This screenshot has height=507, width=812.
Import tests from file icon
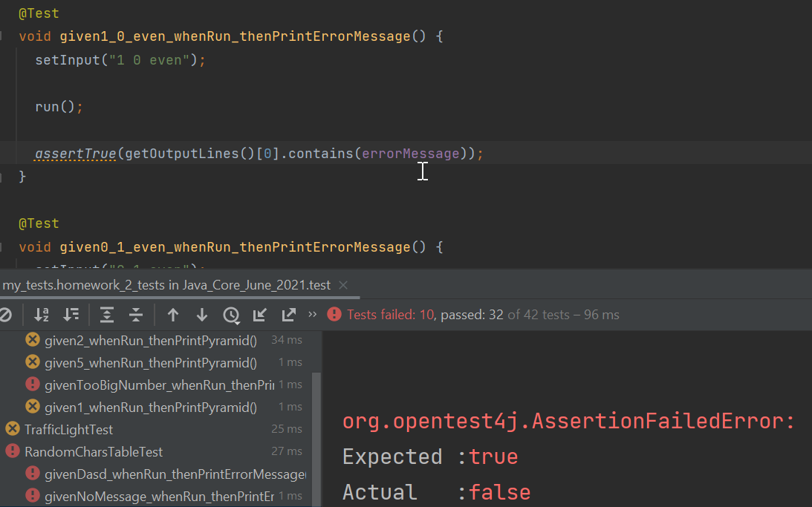(259, 315)
